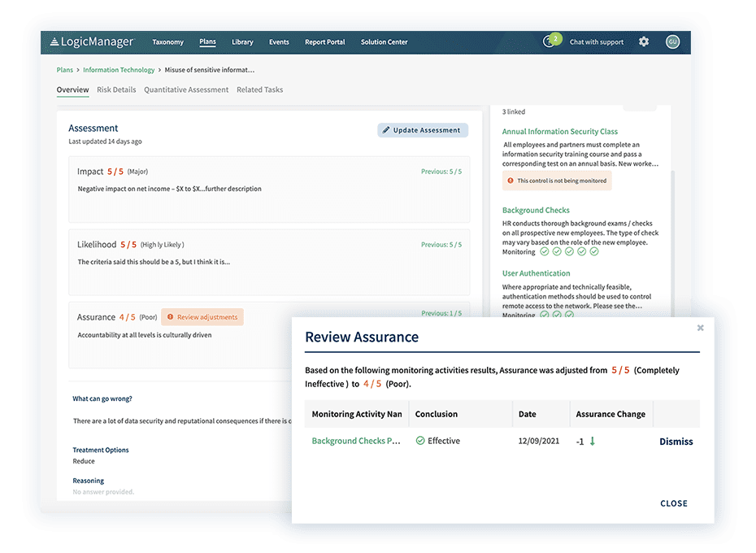Open the Background Checks P... monitoring activity

click(356, 441)
